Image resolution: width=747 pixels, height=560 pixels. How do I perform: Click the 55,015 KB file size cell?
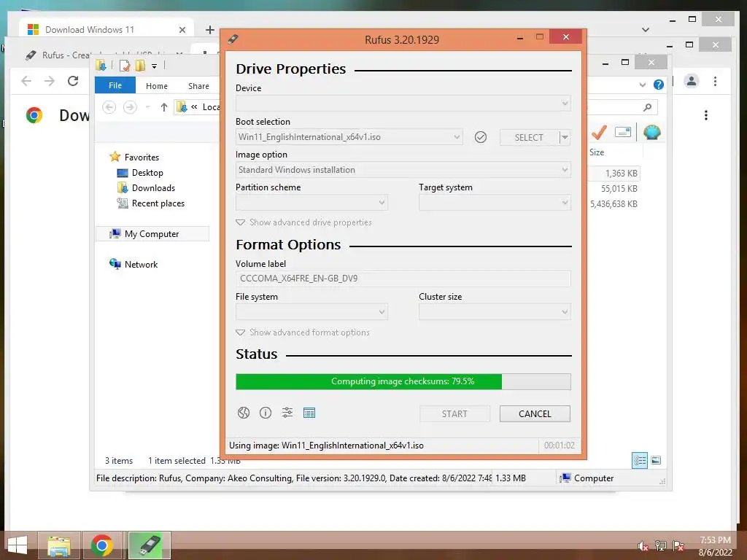619,189
